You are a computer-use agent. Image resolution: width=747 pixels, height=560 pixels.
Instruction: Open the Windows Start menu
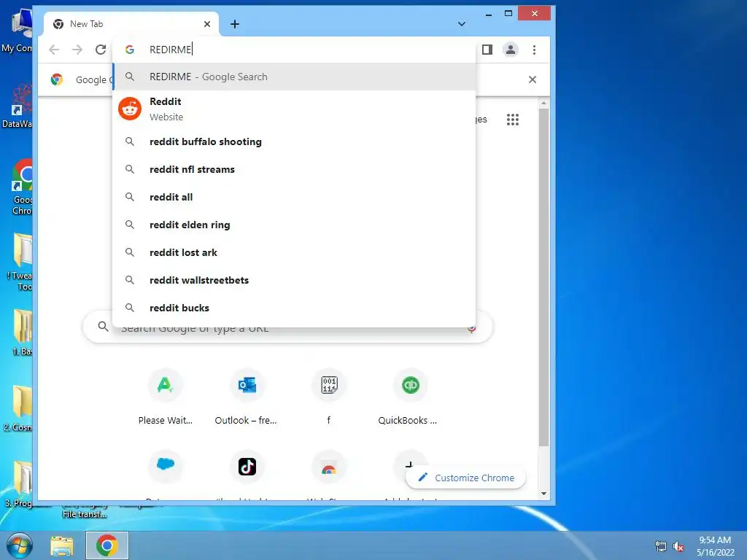19,545
